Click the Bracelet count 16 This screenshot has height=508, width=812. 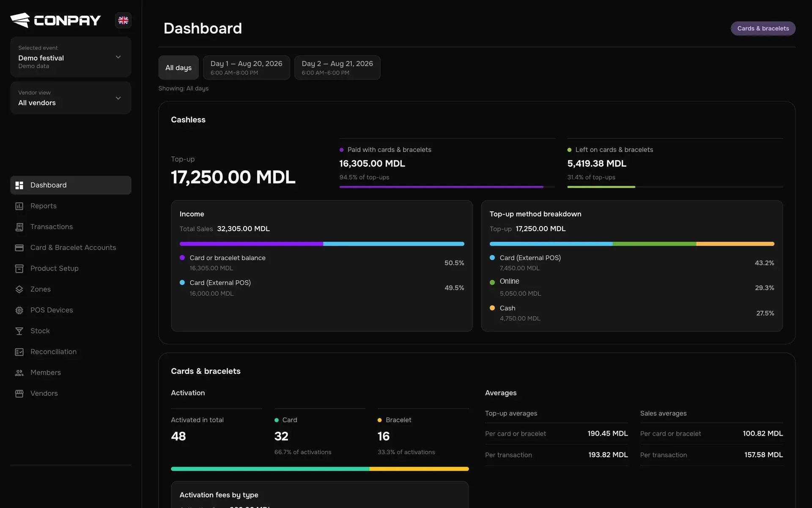point(384,436)
